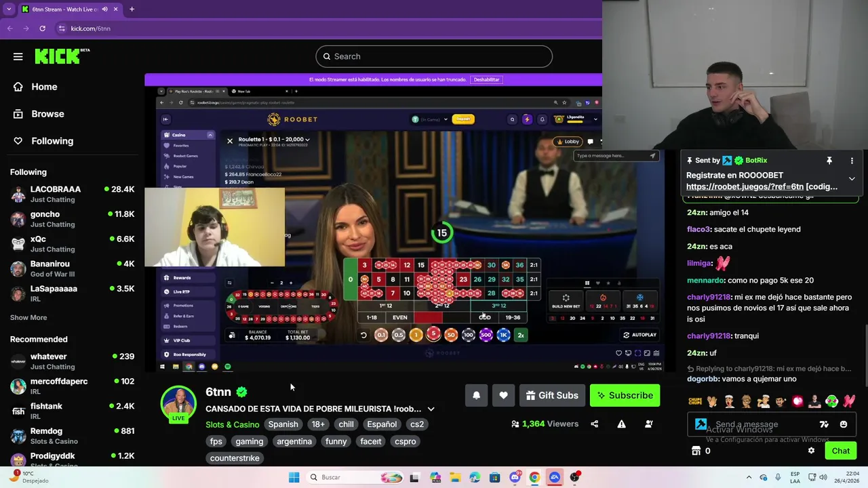Open Discord from the taskbar
Image resolution: width=868 pixels, height=488 pixels.
pyautogui.click(x=515, y=477)
